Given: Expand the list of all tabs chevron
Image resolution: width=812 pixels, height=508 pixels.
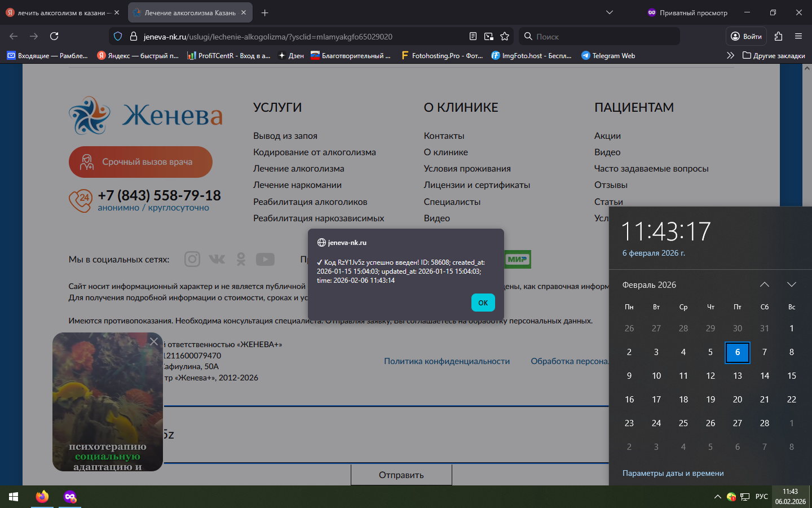Looking at the screenshot, I should pos(610,12).
